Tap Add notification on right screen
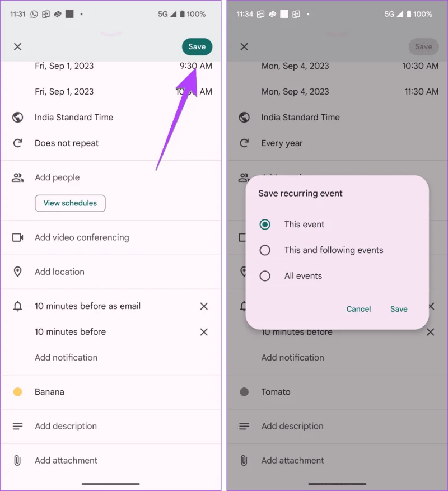 (293, 357)
